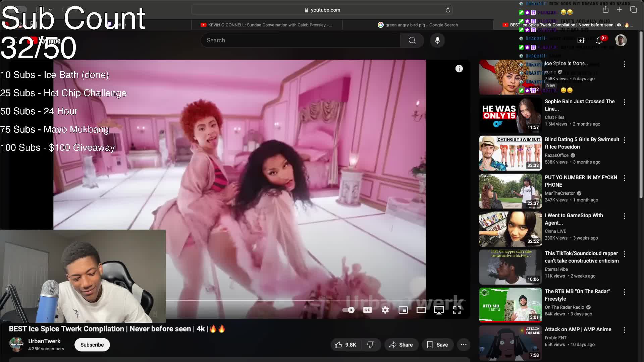The image size is (644, 362).
Task: Open options menu for Ice Spice Is Done video
Action: click(x=625, y=64)
